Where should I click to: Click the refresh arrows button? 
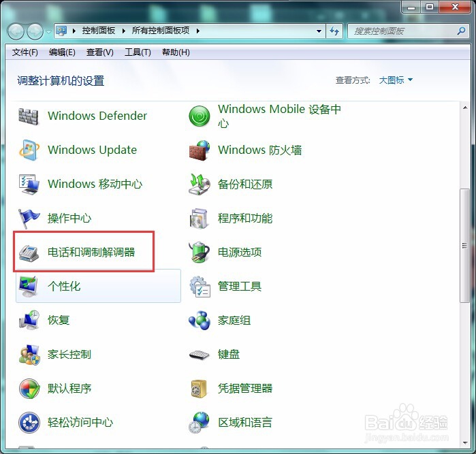click(334, 31)
